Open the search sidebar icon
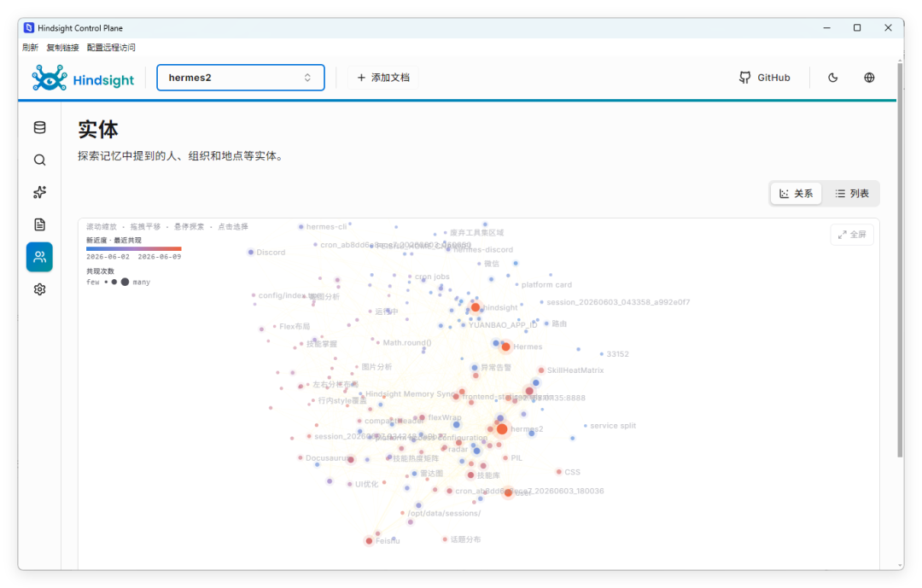 (x=39, y=160)
